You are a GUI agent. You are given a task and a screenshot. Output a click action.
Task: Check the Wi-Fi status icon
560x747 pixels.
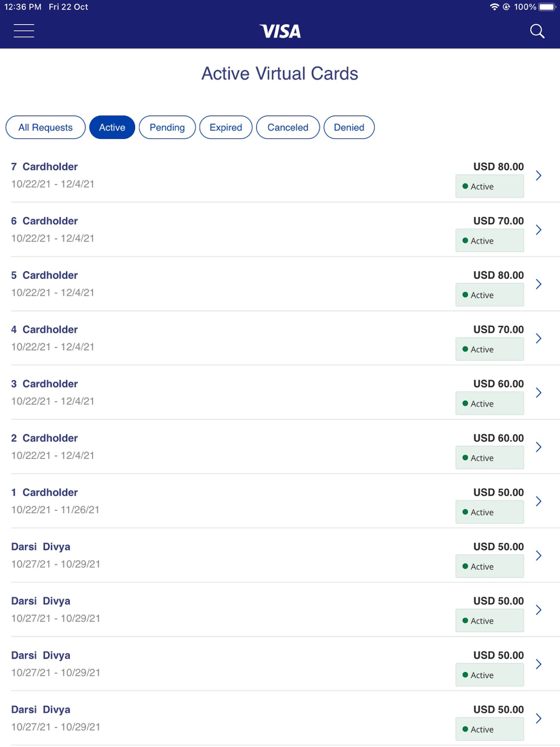(494, 7)
